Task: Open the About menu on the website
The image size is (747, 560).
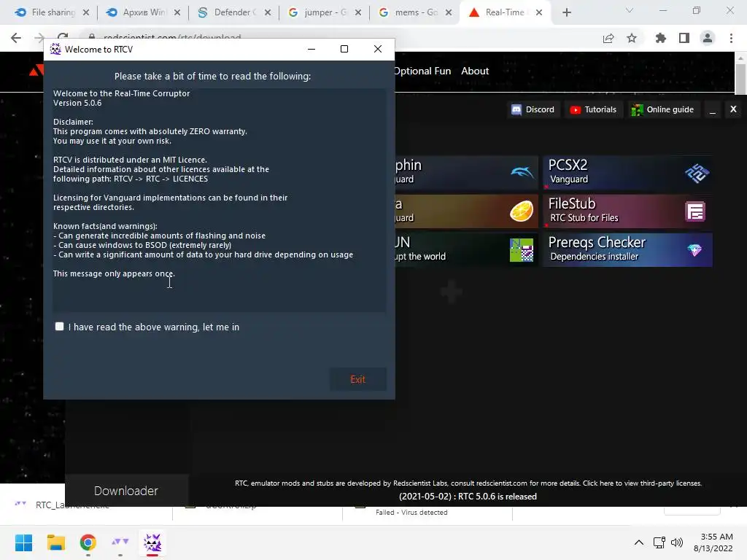Action: 474,71
